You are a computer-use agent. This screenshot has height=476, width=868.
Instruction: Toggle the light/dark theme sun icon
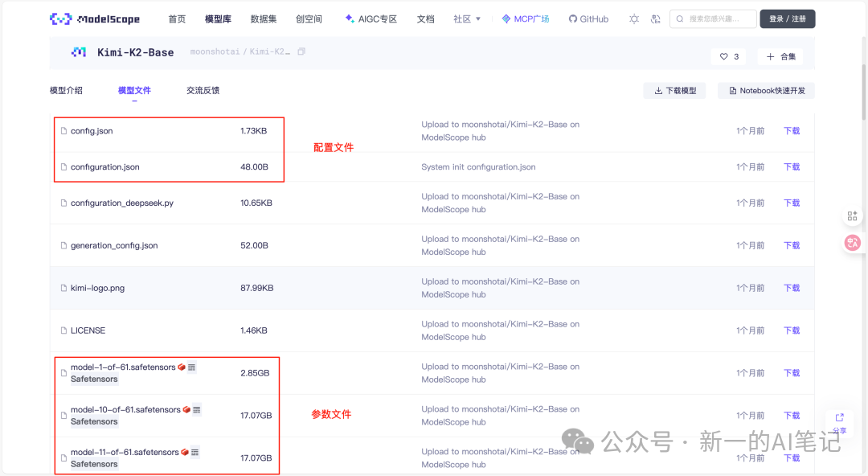634,18
